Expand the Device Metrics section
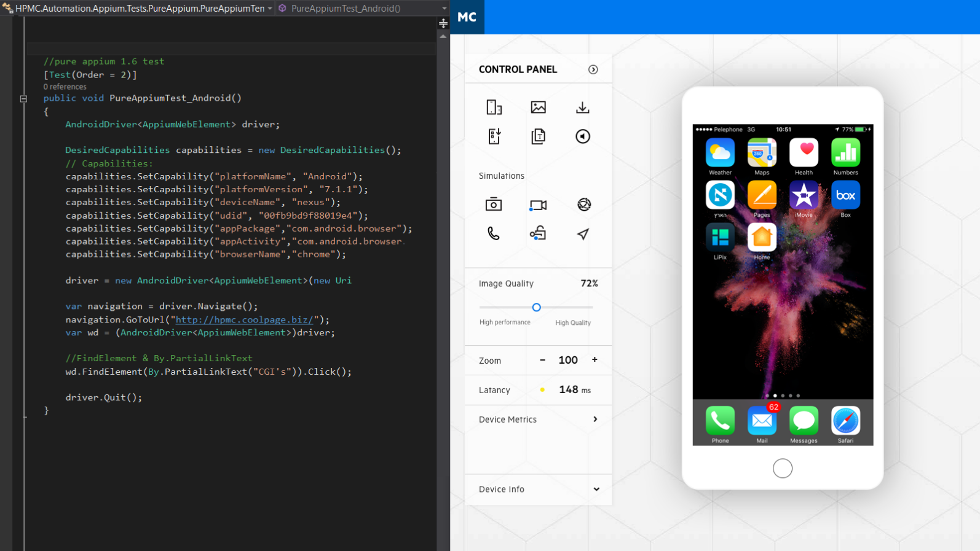 595,420
